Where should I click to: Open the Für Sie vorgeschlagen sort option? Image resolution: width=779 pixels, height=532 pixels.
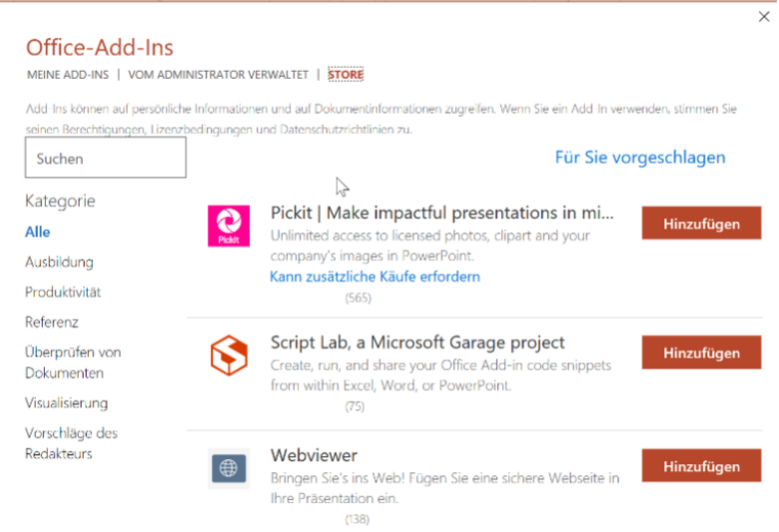pyautogui.click(x=640, y=157)
